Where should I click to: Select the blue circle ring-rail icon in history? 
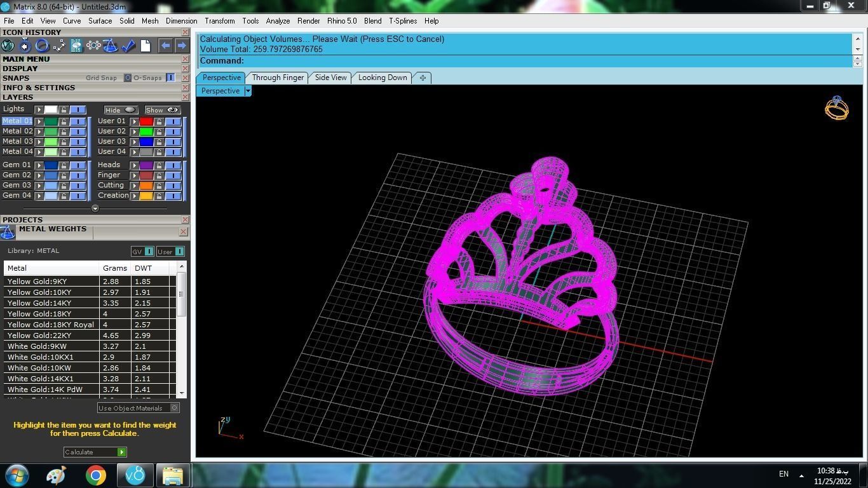coord(42,45)
